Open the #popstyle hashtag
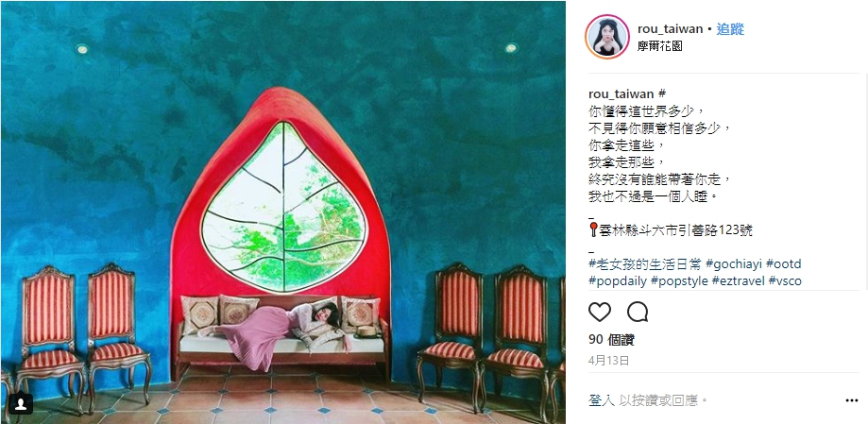The height and width of the screenshot is (424, 868). (679, 281)
